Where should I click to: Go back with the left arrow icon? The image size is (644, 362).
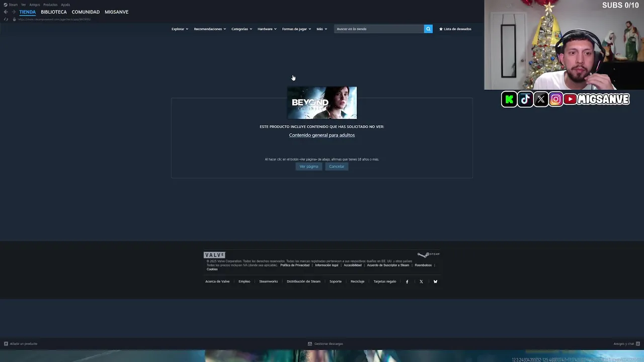tap(6, 12)
